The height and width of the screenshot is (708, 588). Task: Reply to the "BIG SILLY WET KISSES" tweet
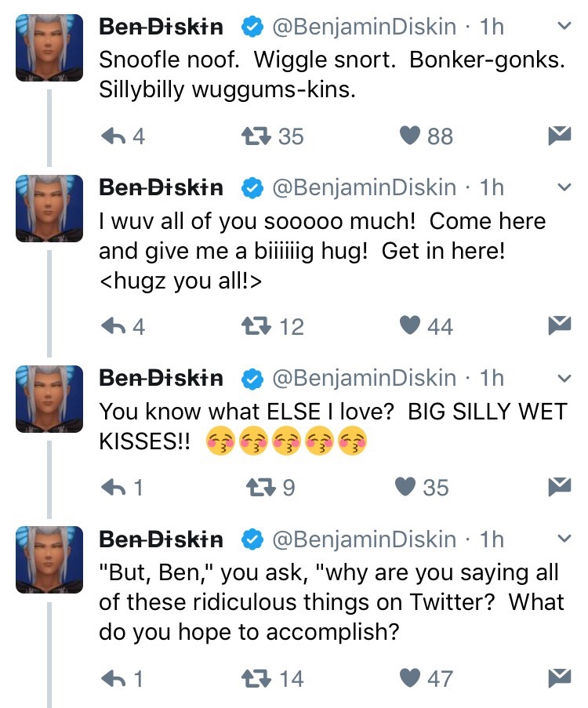click(x=114, y=488)
